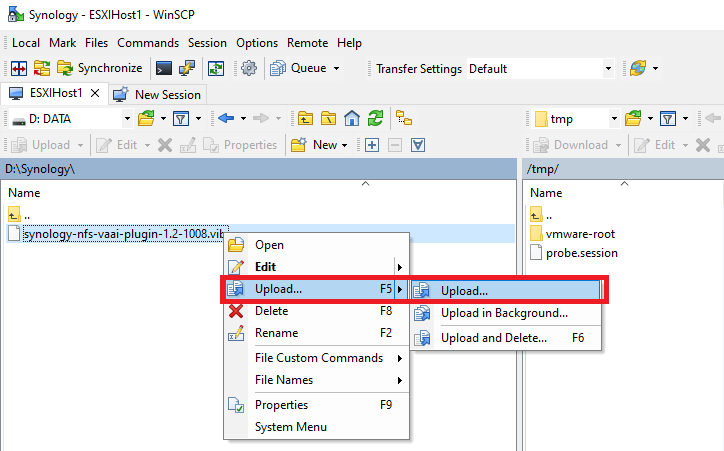
Task: Expand the Queue dropdown arrow
Action: (x=336, y=69)
